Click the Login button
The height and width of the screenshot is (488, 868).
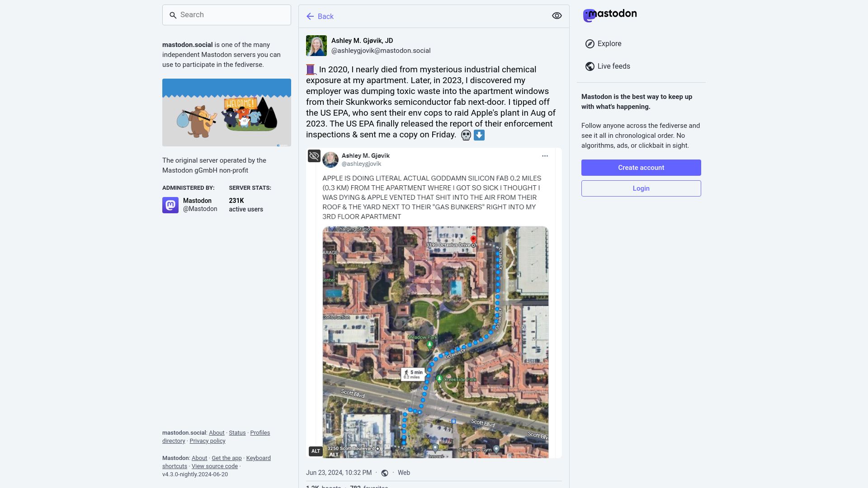[x=641, y=188]
